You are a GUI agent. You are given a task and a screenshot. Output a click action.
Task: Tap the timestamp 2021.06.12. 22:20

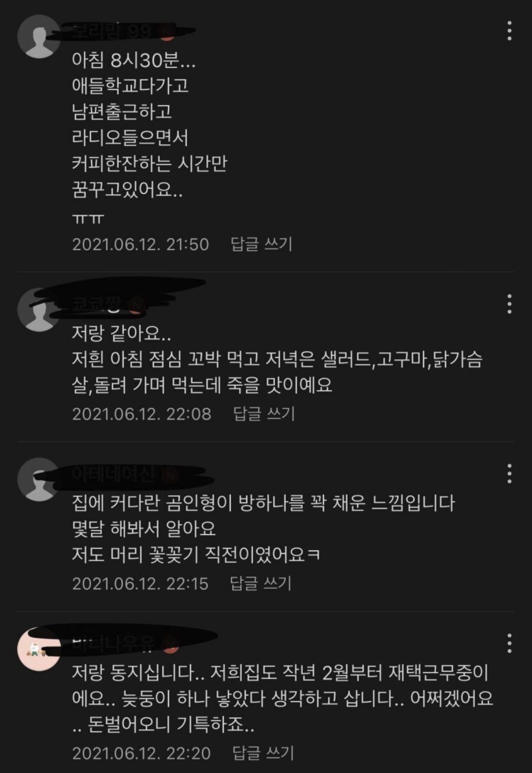(141, 753)
